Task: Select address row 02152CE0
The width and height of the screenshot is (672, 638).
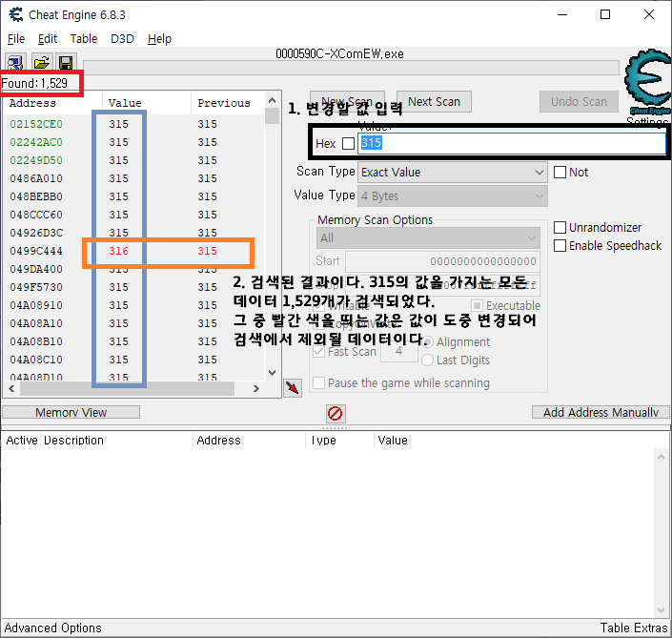Action: 134,124
